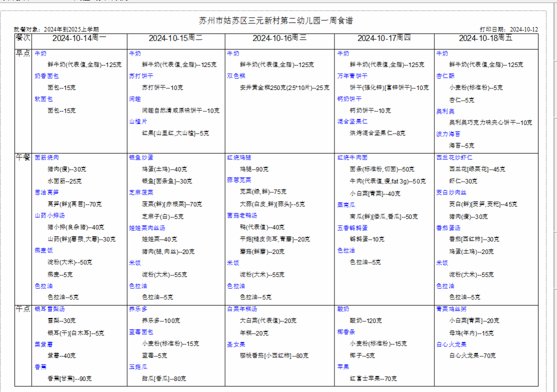Viewport: 557px width, 392px height.
Task: Select the 混合坚果仁 dish name
Action: tap(352, 121)
